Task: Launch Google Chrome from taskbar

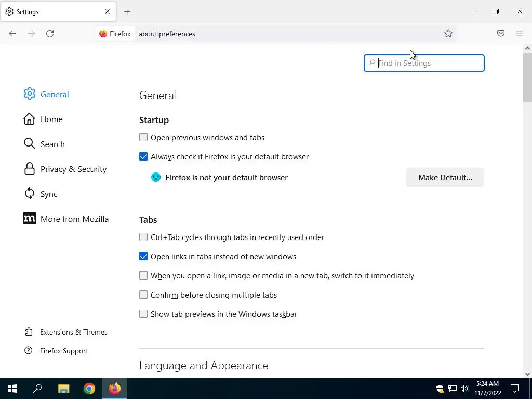Action: pos(89,389)
